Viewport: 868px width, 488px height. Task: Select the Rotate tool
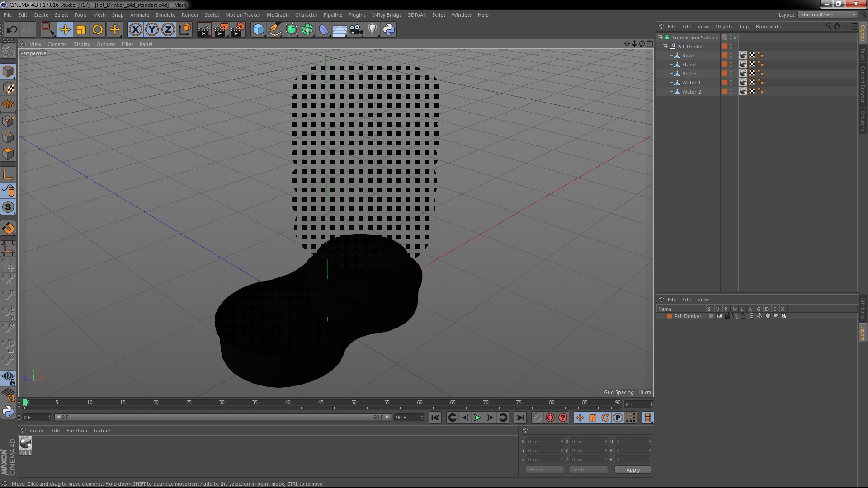pyautogui.click(x=98, y=30)
